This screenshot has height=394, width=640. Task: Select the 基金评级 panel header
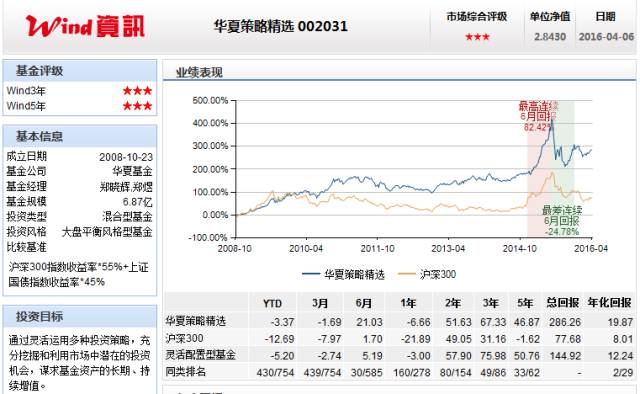click(80, 71)
